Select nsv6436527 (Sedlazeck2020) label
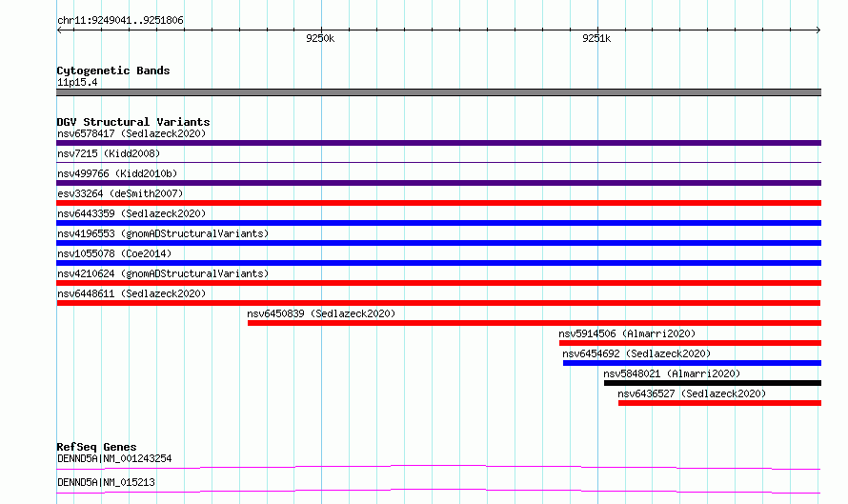The image size is (848, 504). (692, 393)
